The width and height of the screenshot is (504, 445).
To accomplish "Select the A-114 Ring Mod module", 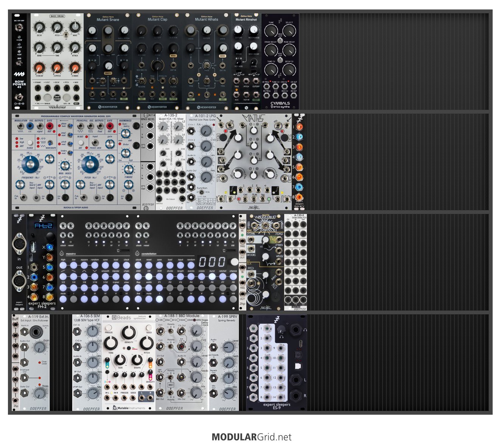I will pyautogui.click(x=148, y=162).
